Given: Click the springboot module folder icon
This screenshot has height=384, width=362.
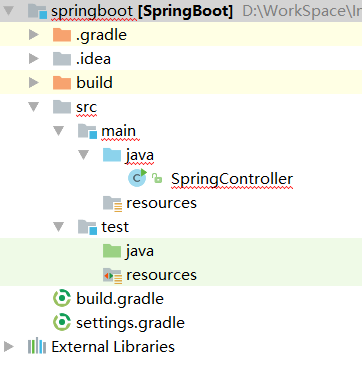Looking at the screenshot, I should [37, 11].
